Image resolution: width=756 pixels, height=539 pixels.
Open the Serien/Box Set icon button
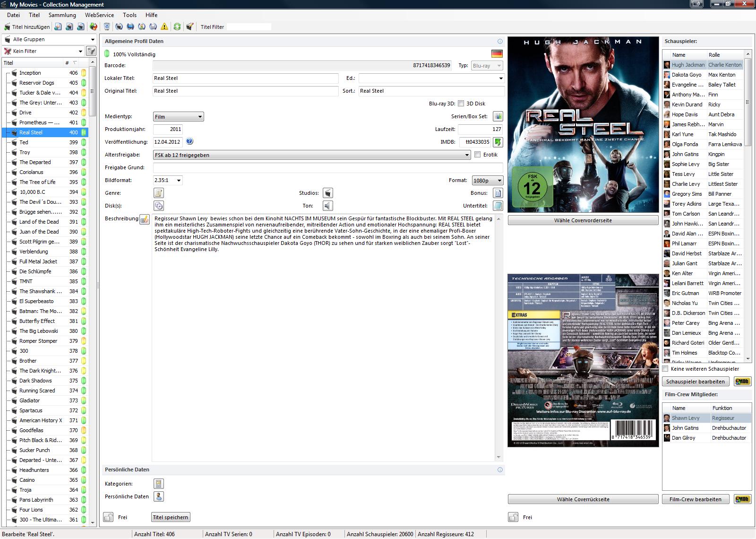coord(498,116)
